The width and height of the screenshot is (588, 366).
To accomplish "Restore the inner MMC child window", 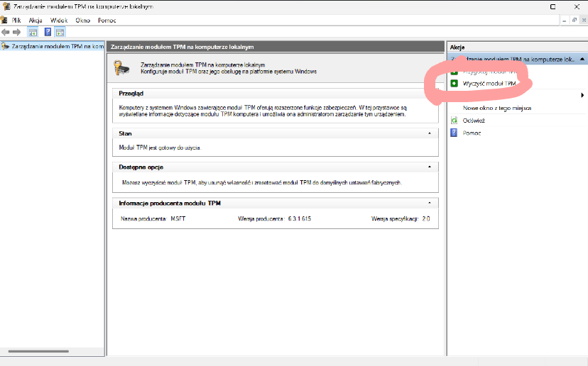I will [574, 21].
